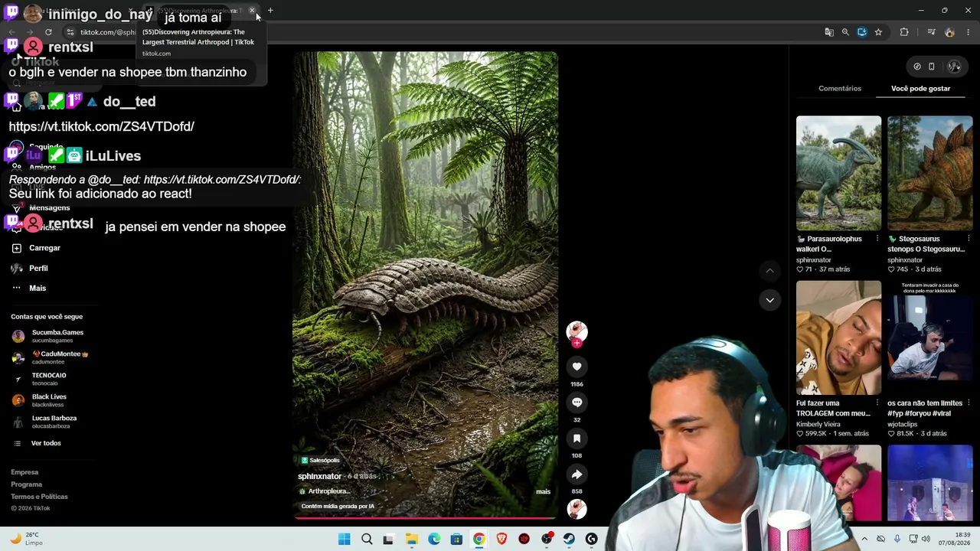This screenshot has height=551, width=980.
Task: Seek on the video progress bar
Action: 426,518
